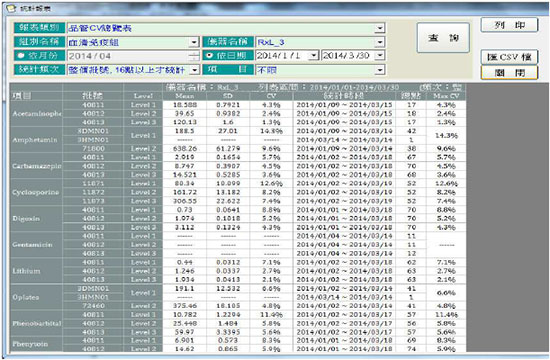This screenshot has height=360, width=550.
Task: Open the start date 2014/1/1 picker arrow
Action: [x=314, y=55]
